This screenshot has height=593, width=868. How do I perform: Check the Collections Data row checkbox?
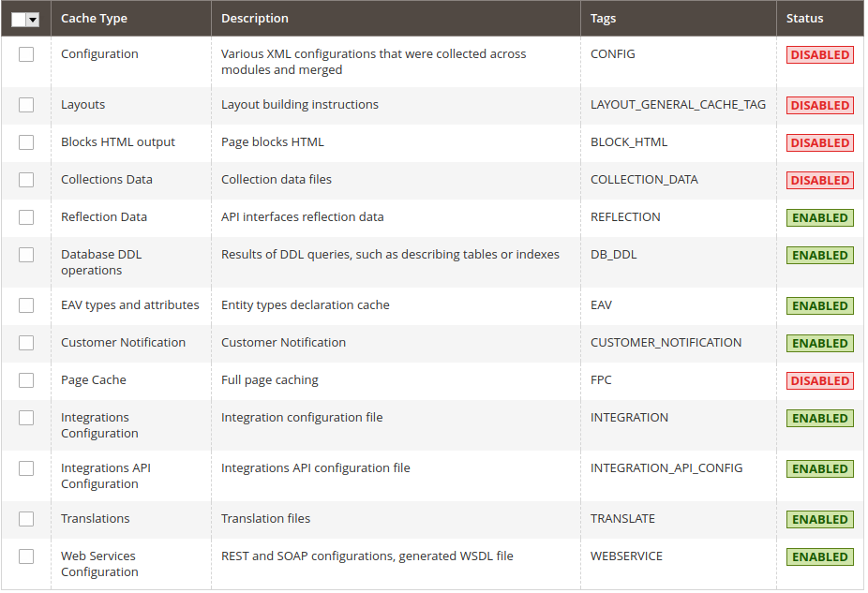[26, 180]
